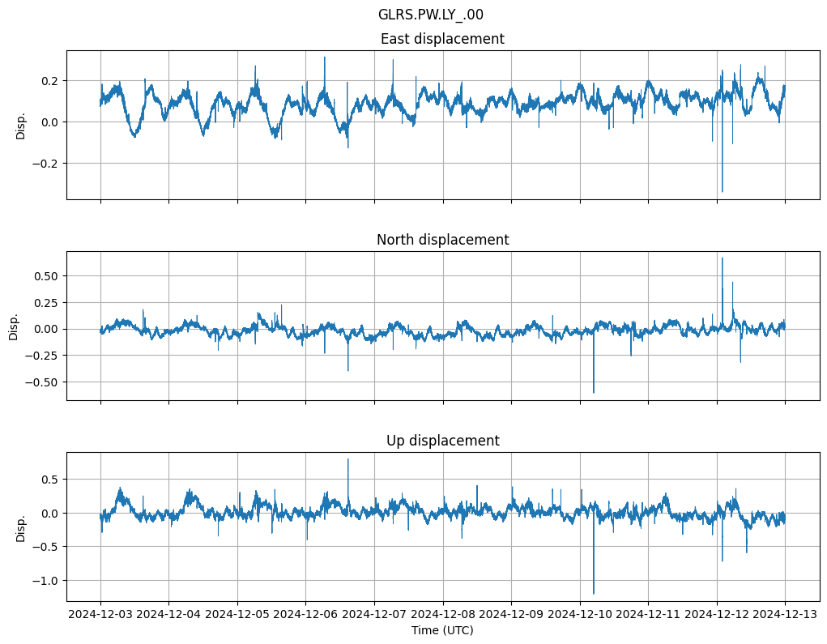Click the North plot's Disp. y-axis label
This screenshot has height=644, width=827.
[14, 326]
